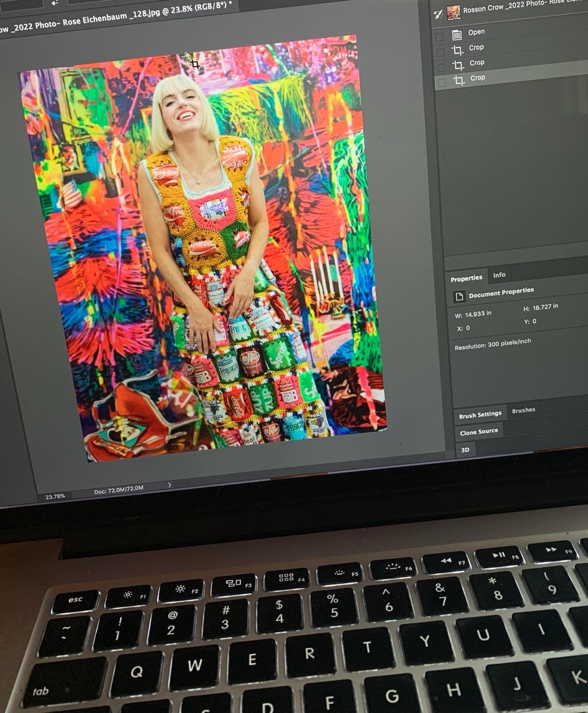Click the Document Properties page icon

tap(460, 296)
